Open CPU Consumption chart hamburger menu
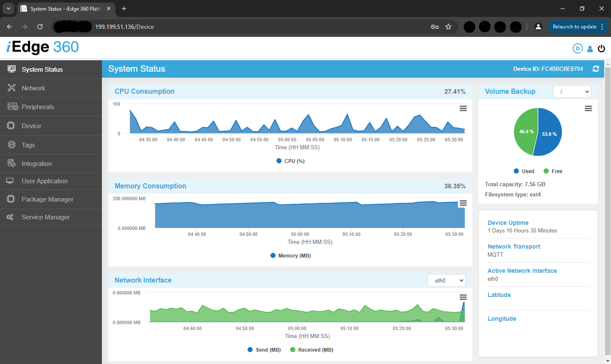This screenshot has height=364, width=611. pyautogui.click(x=463, y=109)
